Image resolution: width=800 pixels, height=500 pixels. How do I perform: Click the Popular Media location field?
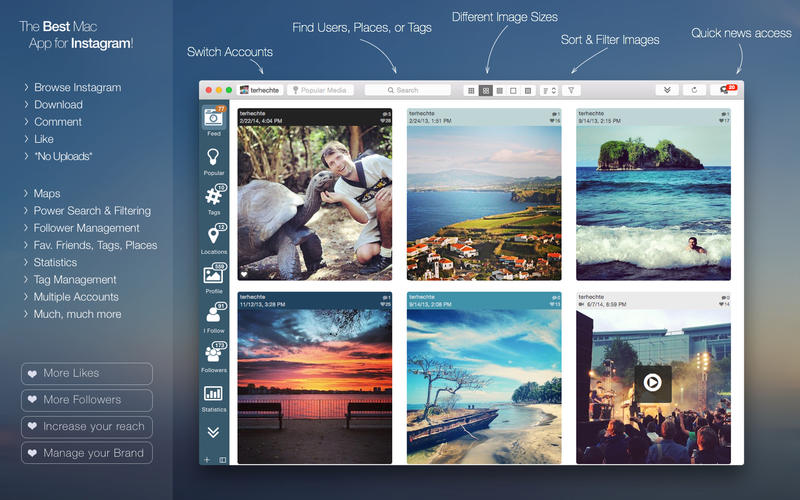pos(321,90)
